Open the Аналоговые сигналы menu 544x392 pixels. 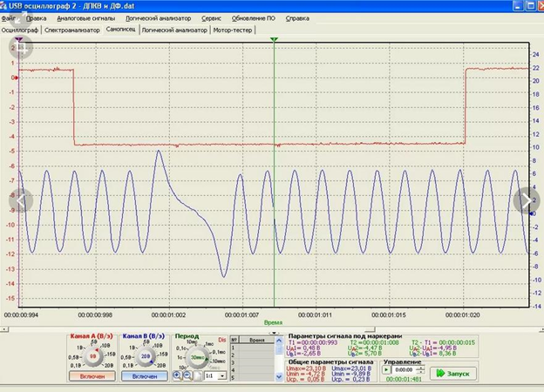pos(86,18)
